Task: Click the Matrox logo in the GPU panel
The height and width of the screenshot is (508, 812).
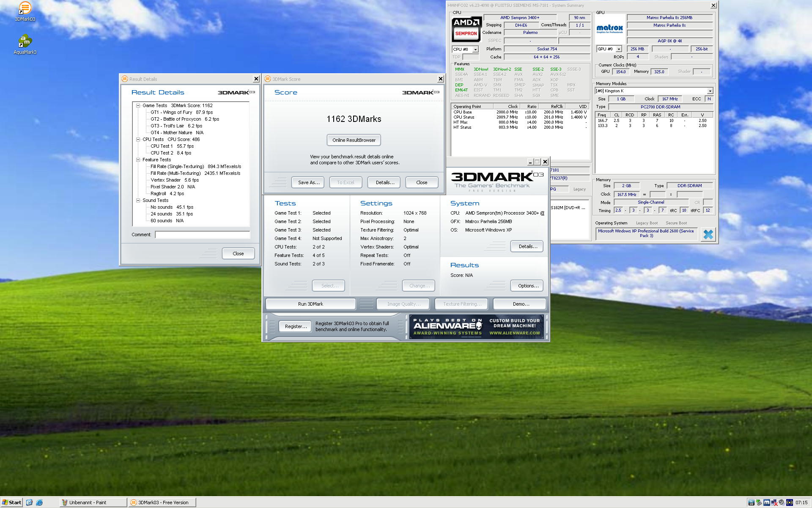Action: (x=609, y=29)
